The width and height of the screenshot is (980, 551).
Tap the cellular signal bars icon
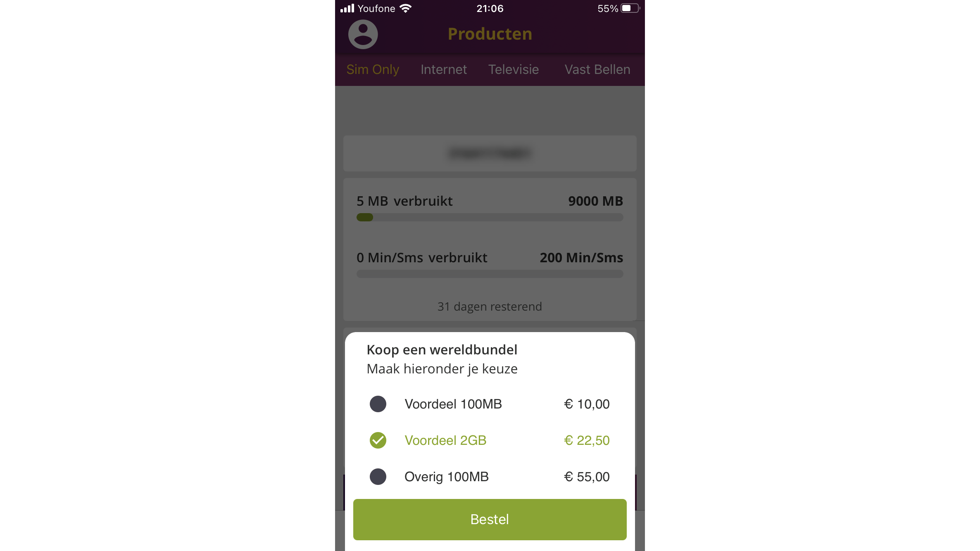point(347,8)
